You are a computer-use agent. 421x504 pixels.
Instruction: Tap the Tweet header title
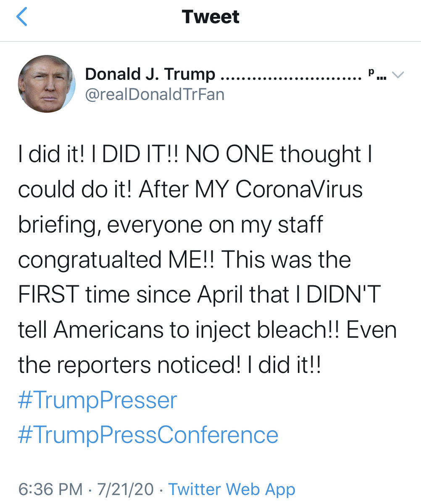210,17
